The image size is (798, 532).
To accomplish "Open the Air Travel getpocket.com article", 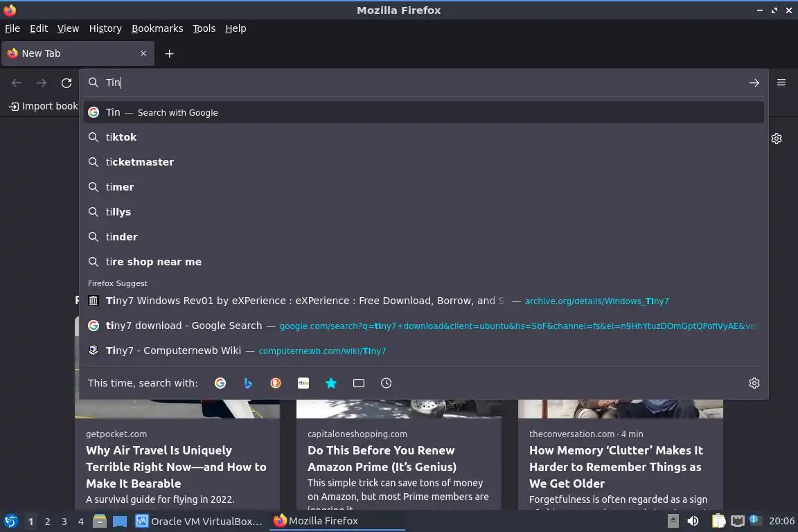I will [176, 467].
